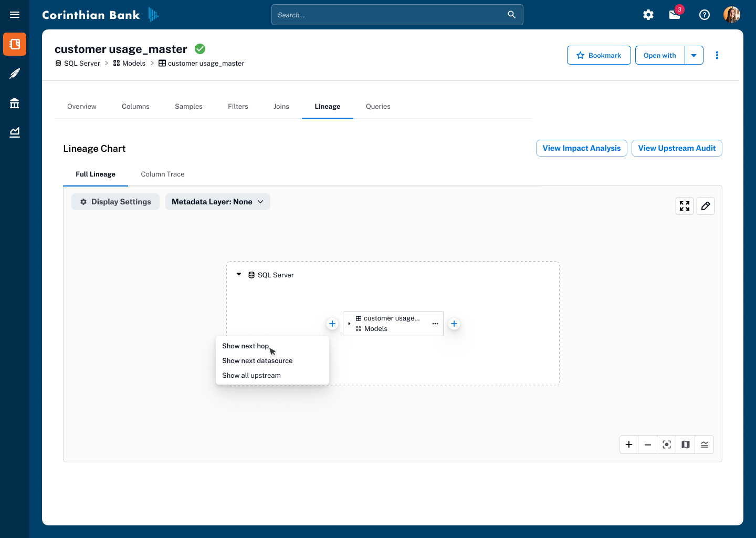
Task: Click the Open with button
Action: pyautogui.click(x=660, y=55)
